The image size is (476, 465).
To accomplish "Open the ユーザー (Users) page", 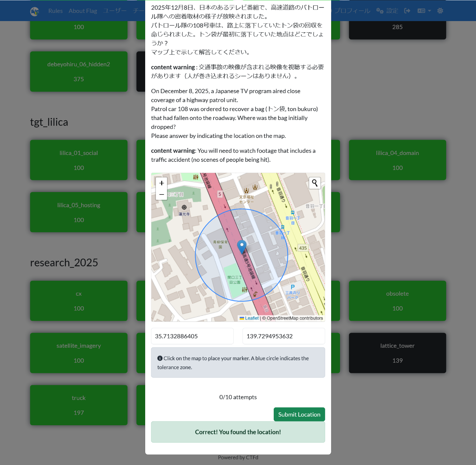I will 115,11.
